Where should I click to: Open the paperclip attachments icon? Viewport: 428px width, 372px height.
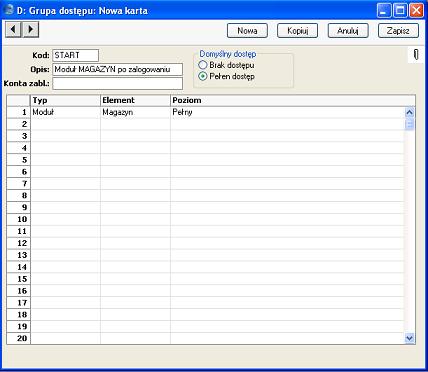416,55
